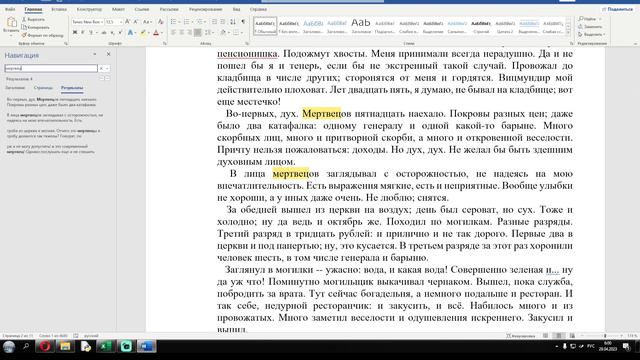Toggle subscript formatting
This screenshot has height=360, width=640.
(112, 32)
